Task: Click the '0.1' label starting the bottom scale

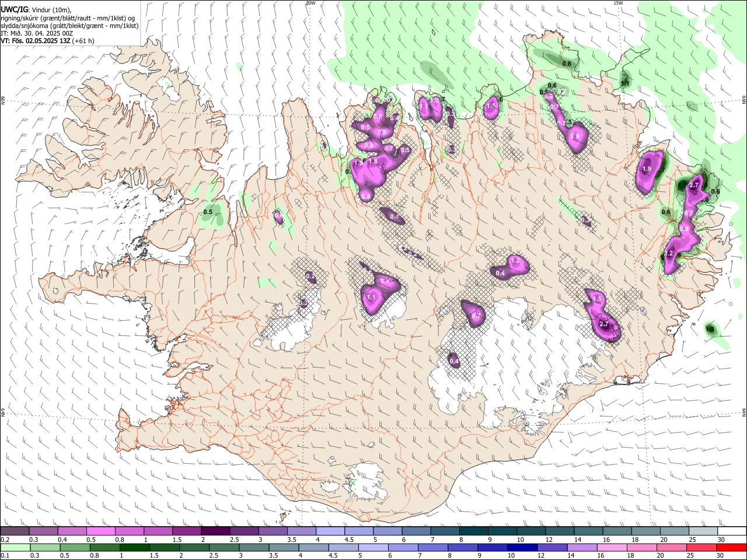Action: (x=5, y=555)
